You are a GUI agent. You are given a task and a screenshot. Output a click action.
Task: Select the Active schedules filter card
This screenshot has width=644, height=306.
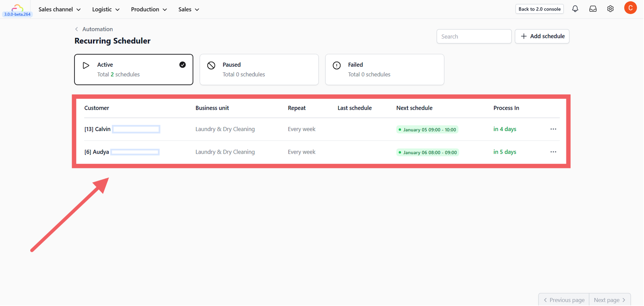click(x=134, y=70)
